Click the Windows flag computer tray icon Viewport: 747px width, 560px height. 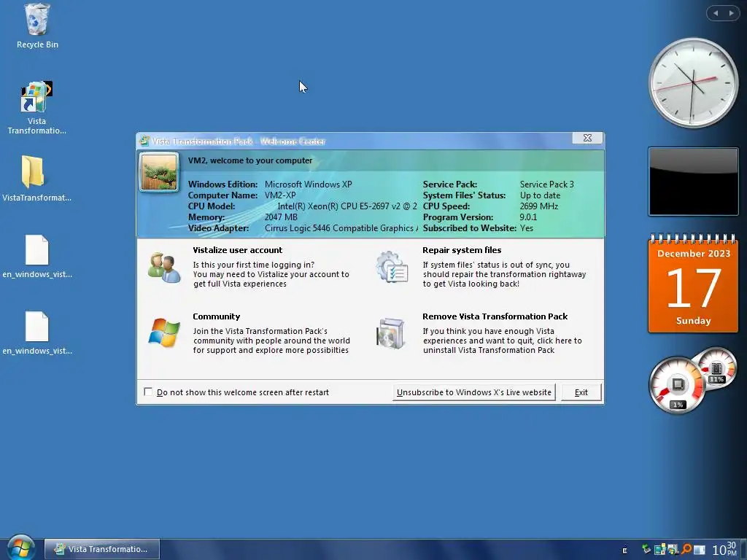tap(673, 550)
